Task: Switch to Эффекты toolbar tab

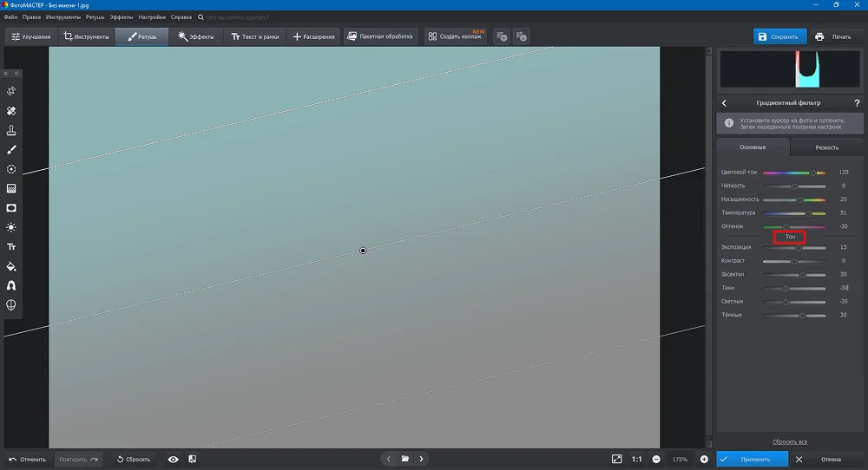Action: coord(196,36)
